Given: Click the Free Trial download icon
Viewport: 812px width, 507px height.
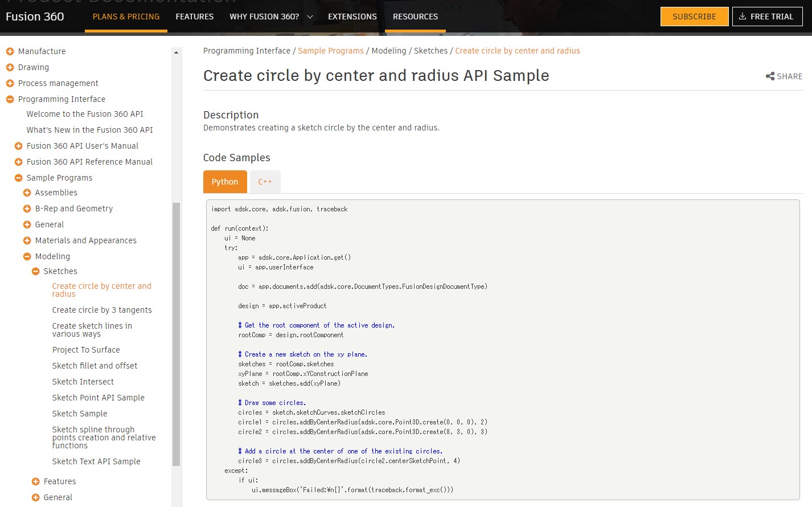Looking at the screenshot, I should coord(743,17).
